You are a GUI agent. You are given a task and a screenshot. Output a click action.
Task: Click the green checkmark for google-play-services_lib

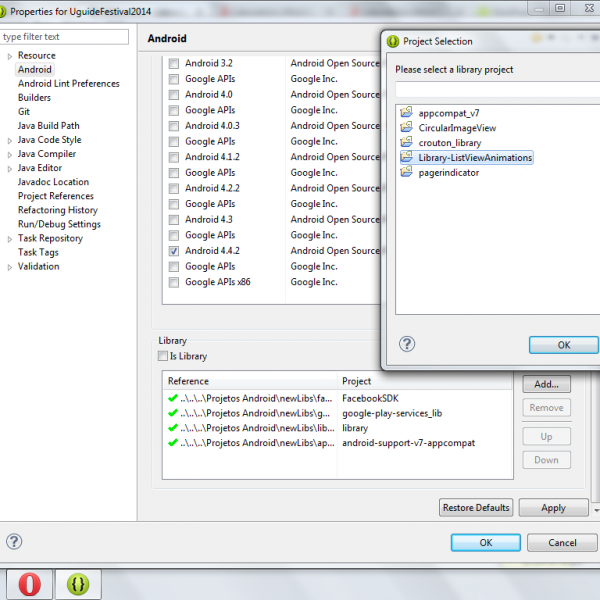point(173,413)
